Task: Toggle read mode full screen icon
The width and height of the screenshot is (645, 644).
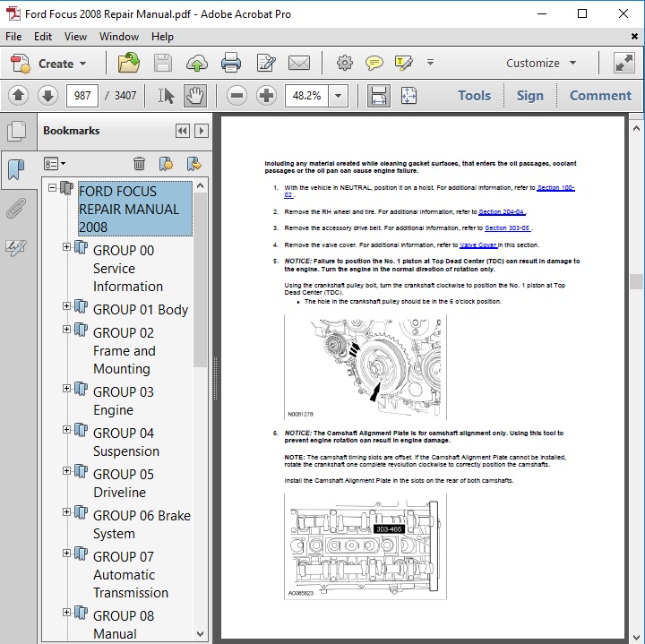Action: [x=623, y=63]
